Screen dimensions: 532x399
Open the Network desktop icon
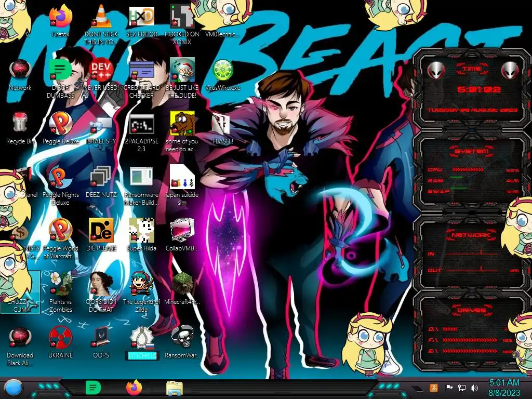(x=20, y=70)
